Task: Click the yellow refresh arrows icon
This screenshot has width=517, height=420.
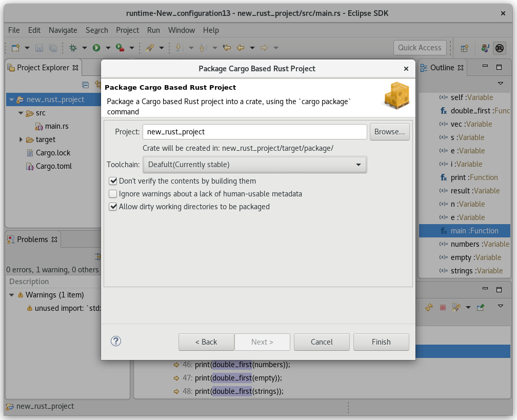Action: 429,308
